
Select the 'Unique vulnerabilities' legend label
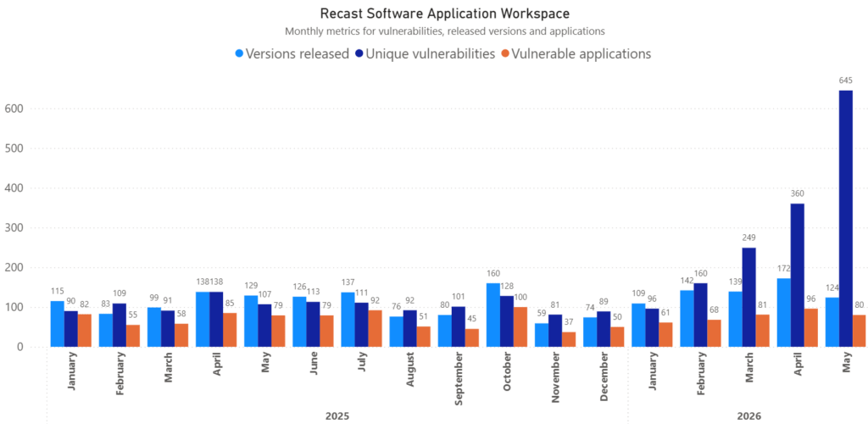[431, 54]
